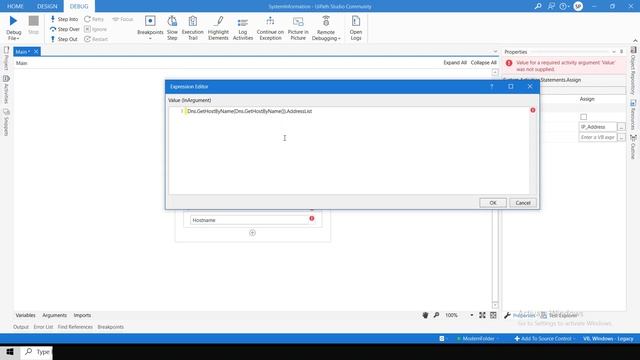Click Expand All in designer
The image size is (640, 360).
coord(455,62)
